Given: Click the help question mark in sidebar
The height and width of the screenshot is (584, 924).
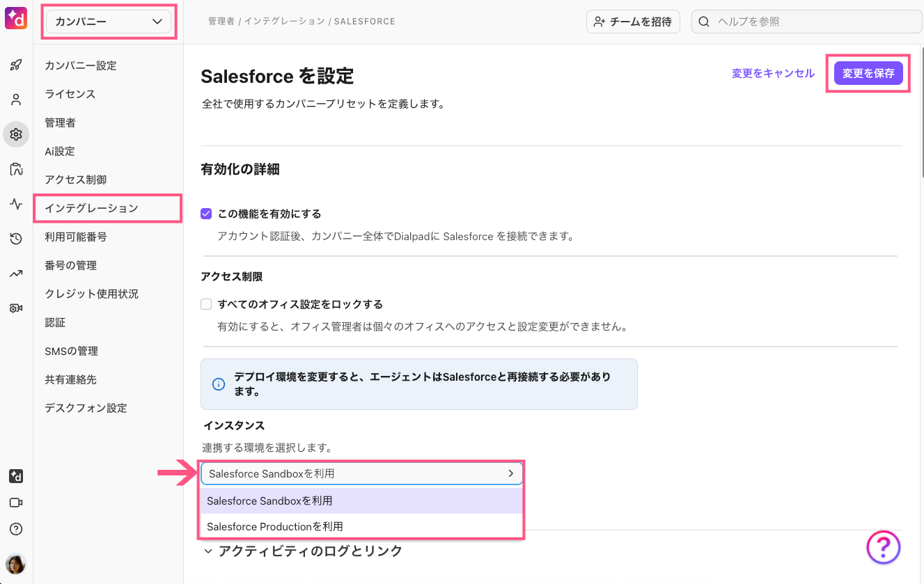Looking at the screenshot, I should (x=16, y=529).
